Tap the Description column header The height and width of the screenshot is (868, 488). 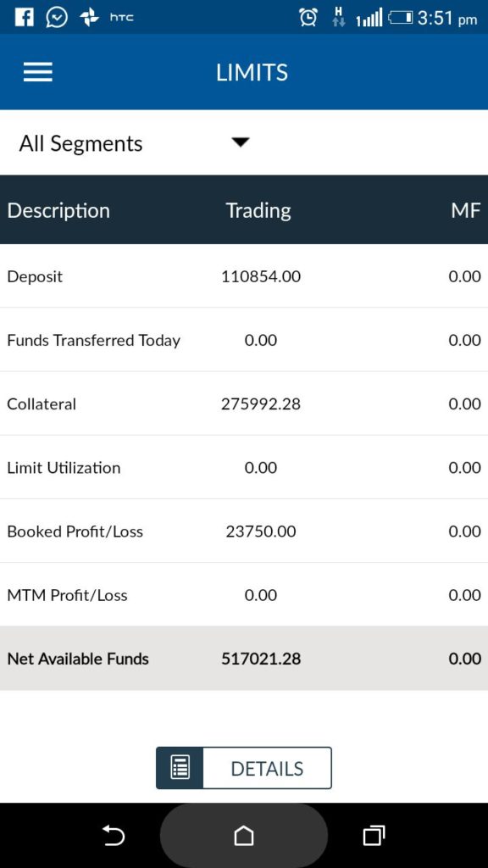point(58,210)
